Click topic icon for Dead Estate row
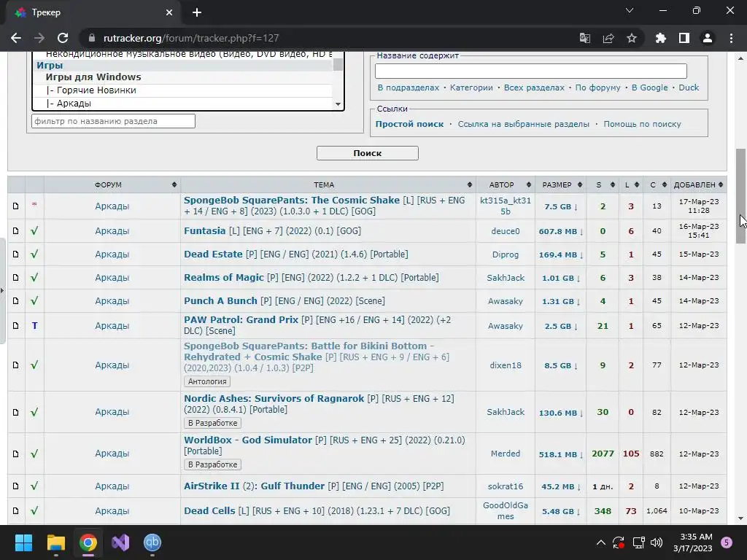 16,254
